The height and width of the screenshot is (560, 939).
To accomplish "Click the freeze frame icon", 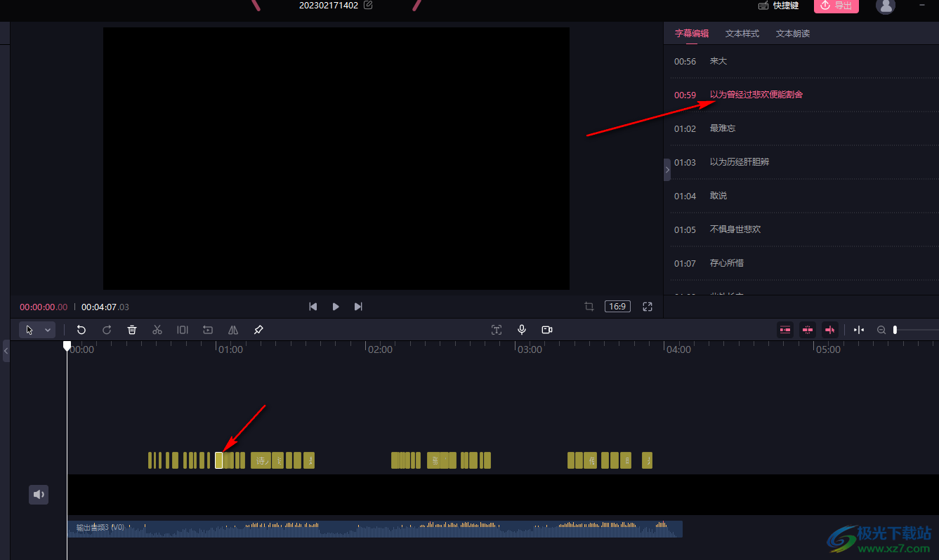I will pos(208,330).
